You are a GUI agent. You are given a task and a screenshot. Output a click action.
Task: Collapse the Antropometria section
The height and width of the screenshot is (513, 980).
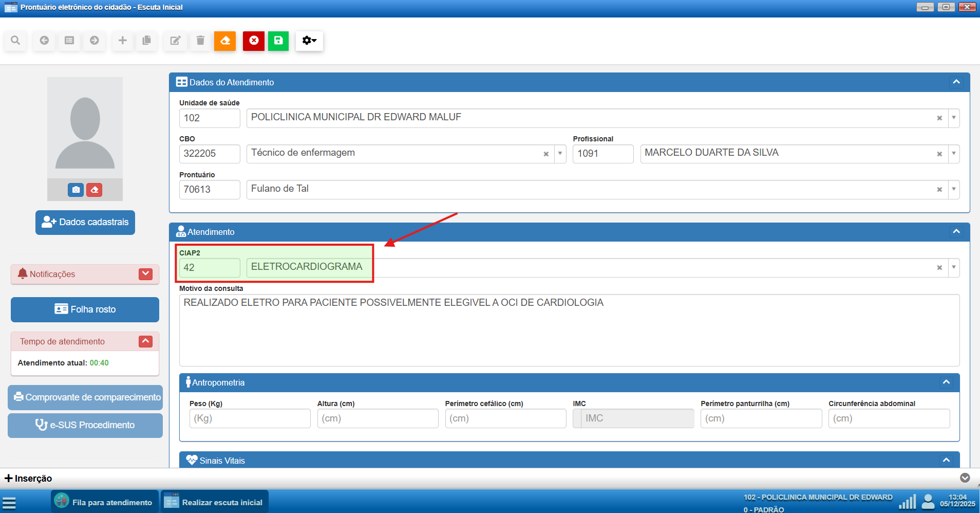(946, 382)
